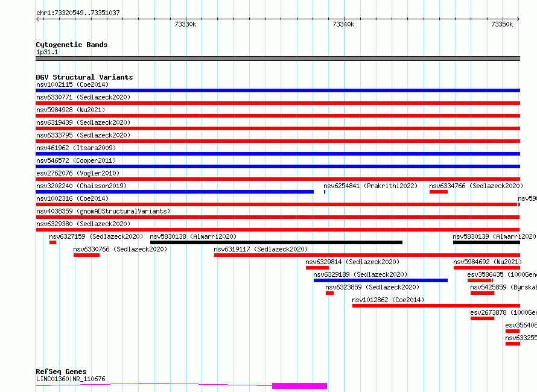Open nsv6330766 (Sedlazeck2020) label
The image size is (537, 392).
tap(120, 249)
